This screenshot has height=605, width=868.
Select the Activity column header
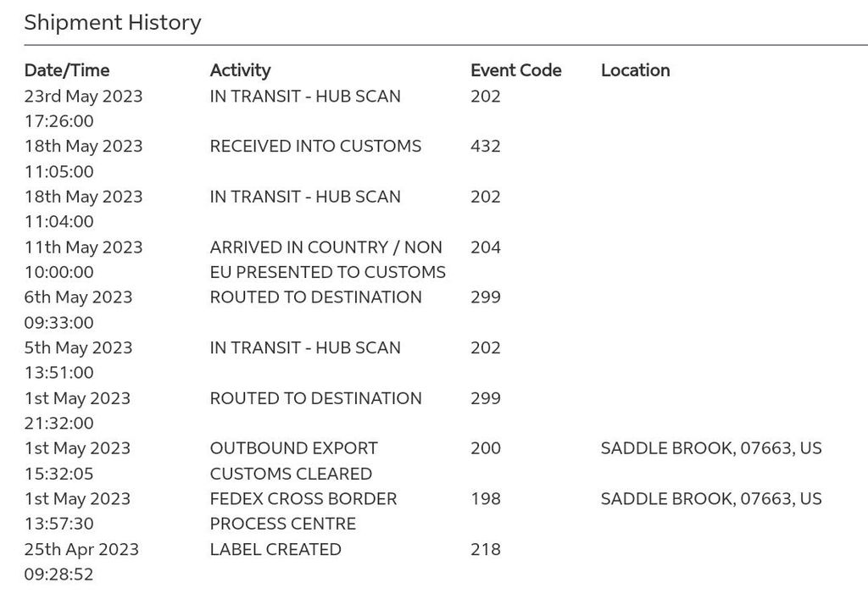(x=240, y=70)
